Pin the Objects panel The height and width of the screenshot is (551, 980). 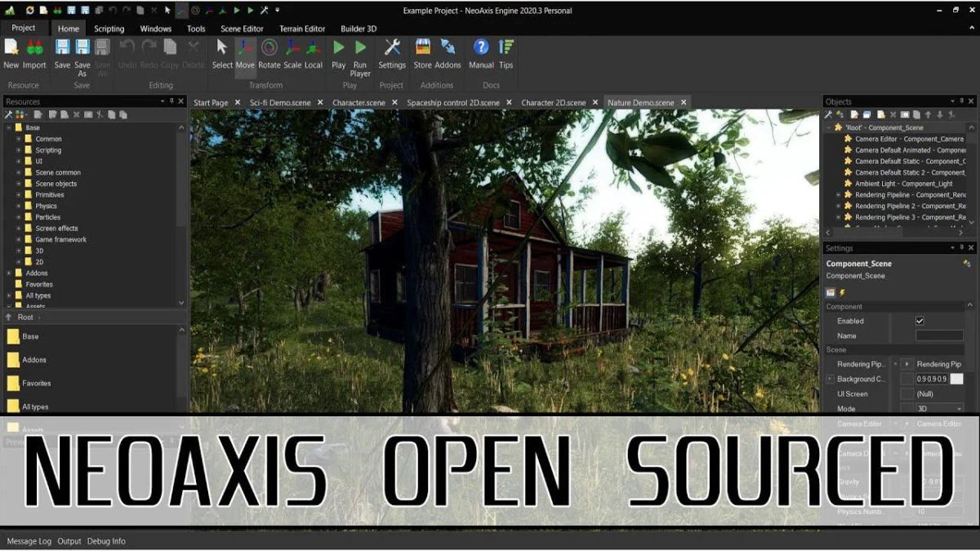point(961,101)
